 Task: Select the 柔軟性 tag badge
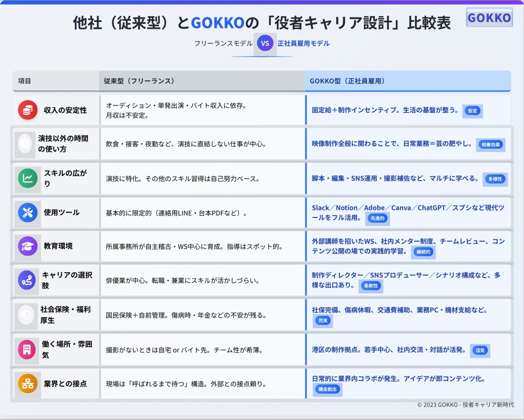coord(371,286)
